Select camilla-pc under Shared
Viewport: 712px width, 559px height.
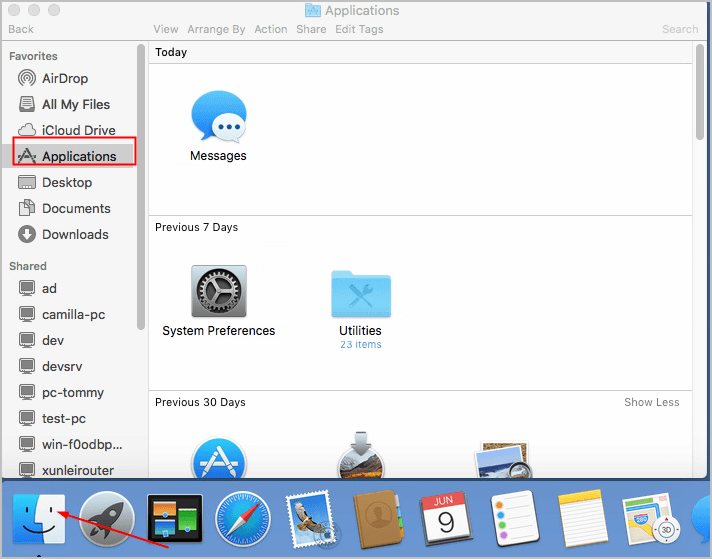coord(73,314)
